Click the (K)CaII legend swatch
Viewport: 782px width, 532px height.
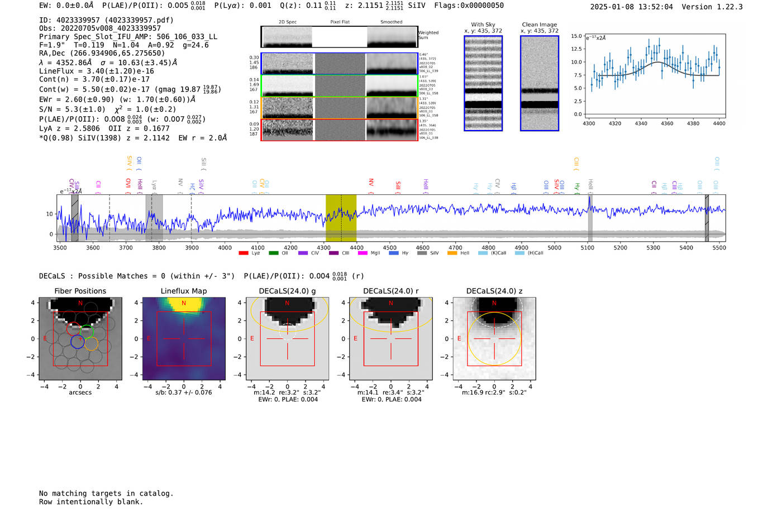click(x=483, y=253)
